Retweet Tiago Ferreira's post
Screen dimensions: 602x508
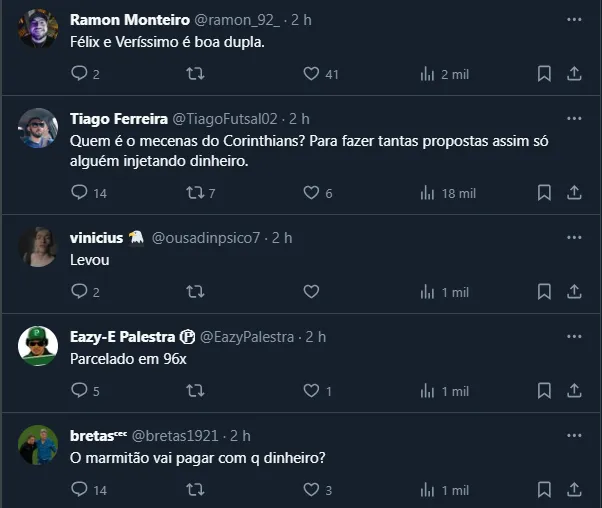[196, 193]
